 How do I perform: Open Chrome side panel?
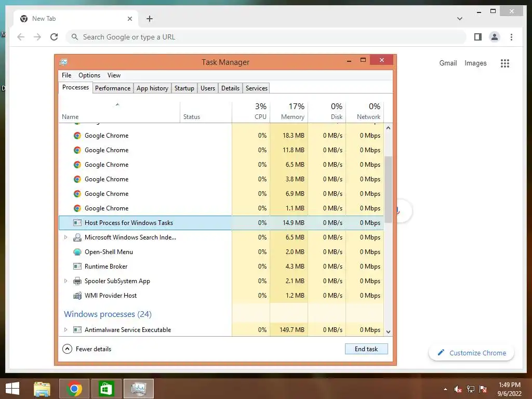coord(478,37)
